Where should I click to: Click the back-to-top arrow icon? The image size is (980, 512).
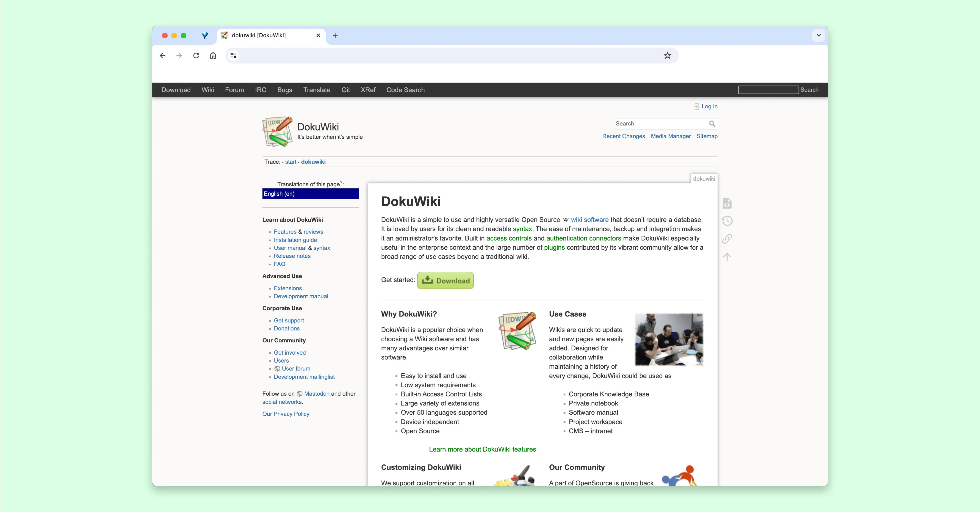(727, 257)
